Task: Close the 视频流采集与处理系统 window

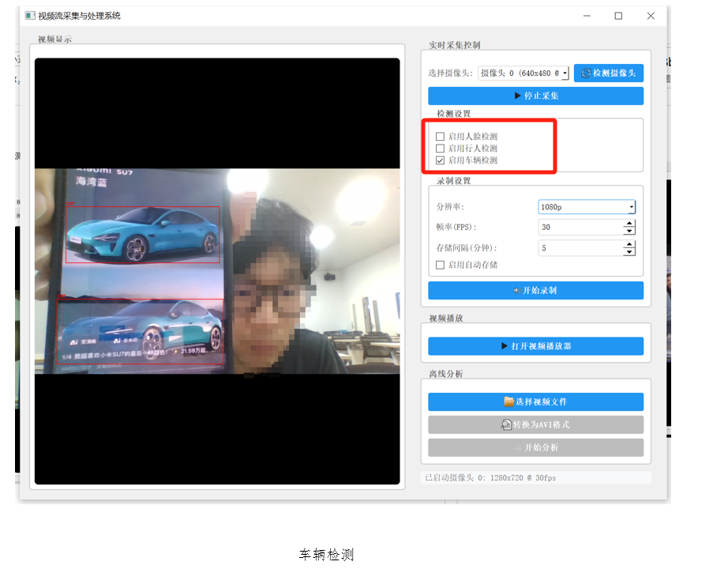Action: tap(651, 16)
